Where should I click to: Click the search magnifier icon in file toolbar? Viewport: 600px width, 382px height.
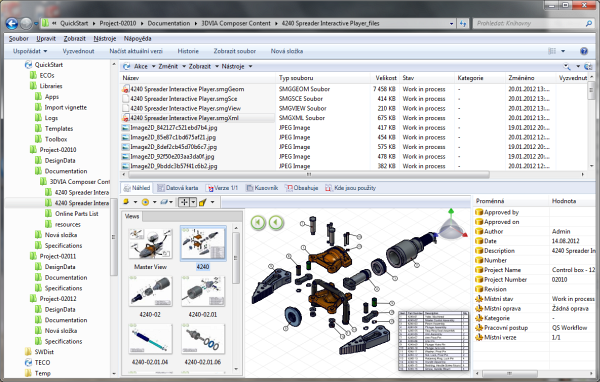567,67
